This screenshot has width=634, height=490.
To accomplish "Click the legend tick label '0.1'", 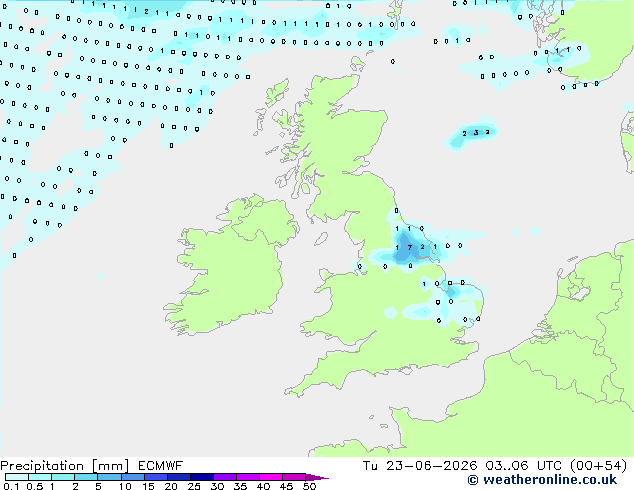I will (11, 486).
